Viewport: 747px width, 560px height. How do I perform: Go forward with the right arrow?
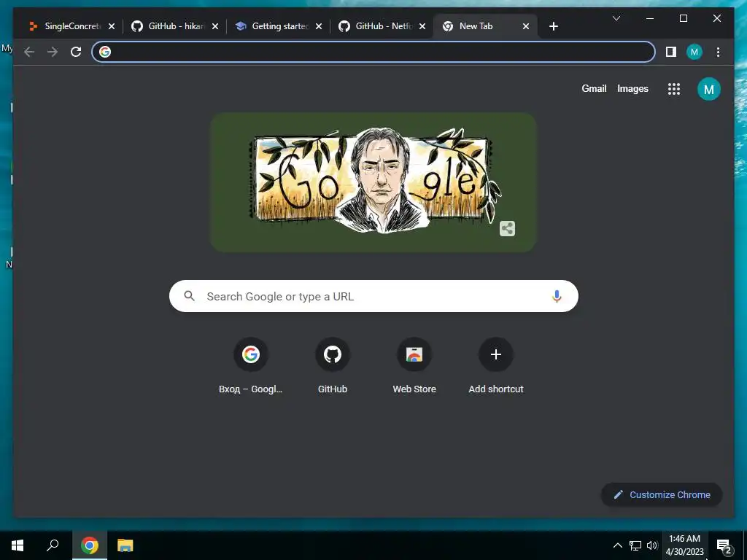point(53,52)
